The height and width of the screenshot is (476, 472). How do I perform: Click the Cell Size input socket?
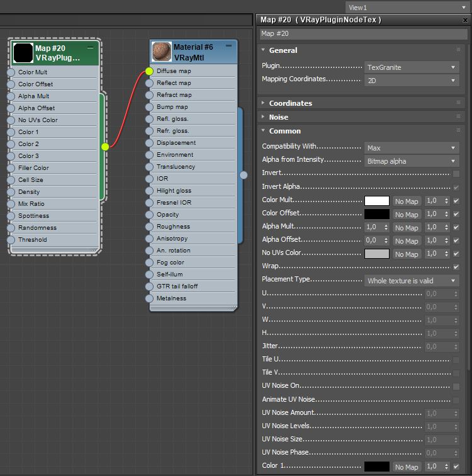tap(11, 180)
